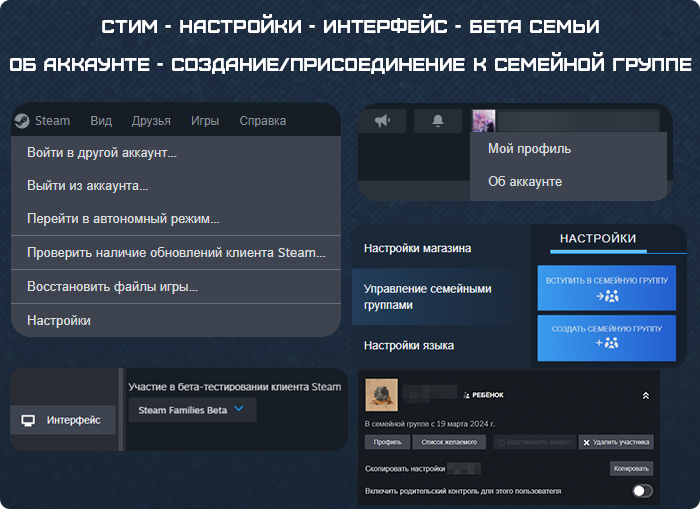Select Войти в другой аккаунт
The image size is (700, 509).
click(x=176, y=153)
